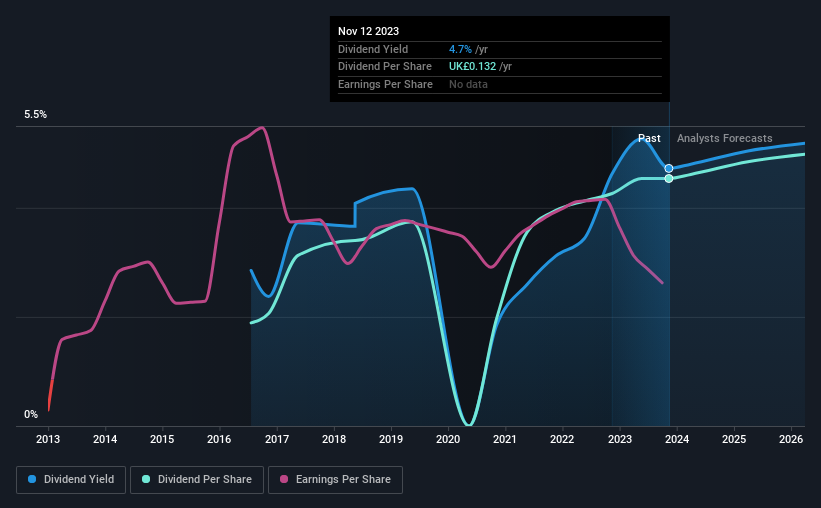Click the 'No data' earnings value in tooltip
This screenshot has height=508, width=821.
[x=468, y=84]
